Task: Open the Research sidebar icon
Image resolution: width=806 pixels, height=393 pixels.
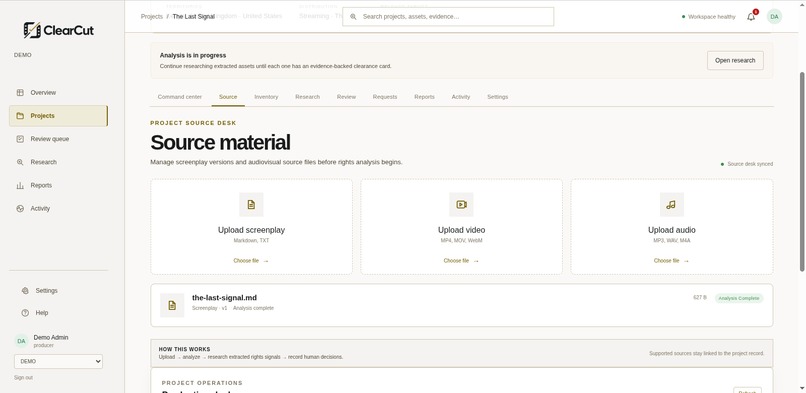Action: pyautogui.click(x=20, y=162)
